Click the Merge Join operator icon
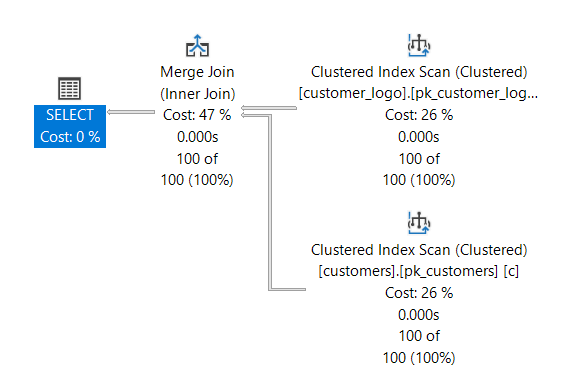Image resolution: width=585 pixels, height=390 pixels. (x=197, y=46)
